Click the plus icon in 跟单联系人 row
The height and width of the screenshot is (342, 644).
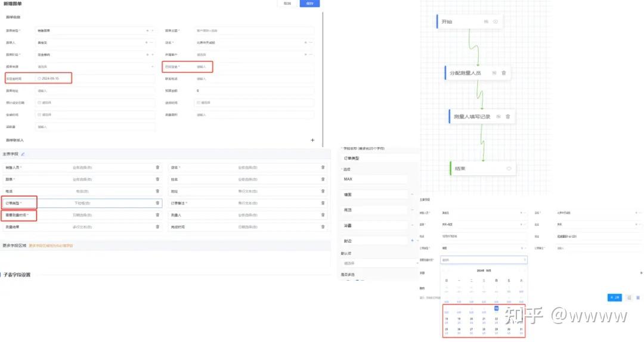pos(312,140)
